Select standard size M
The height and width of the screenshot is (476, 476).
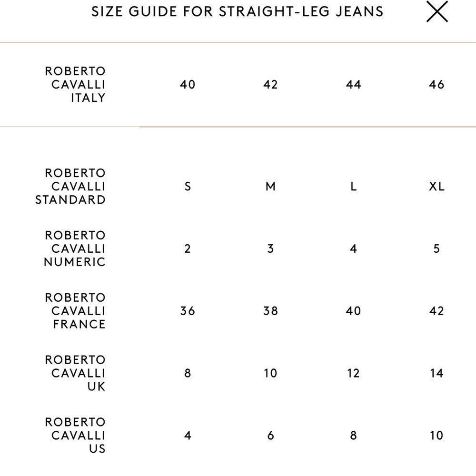coord(270,187)
